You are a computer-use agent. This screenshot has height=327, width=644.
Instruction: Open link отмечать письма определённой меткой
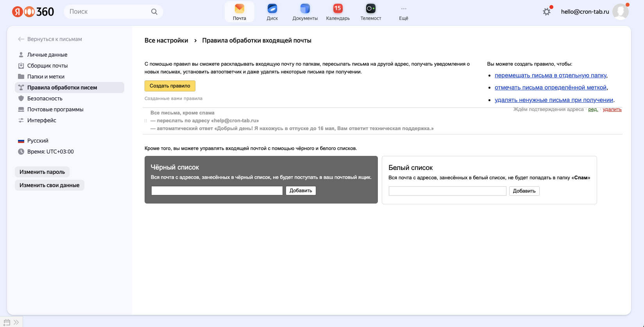[551, 88]
